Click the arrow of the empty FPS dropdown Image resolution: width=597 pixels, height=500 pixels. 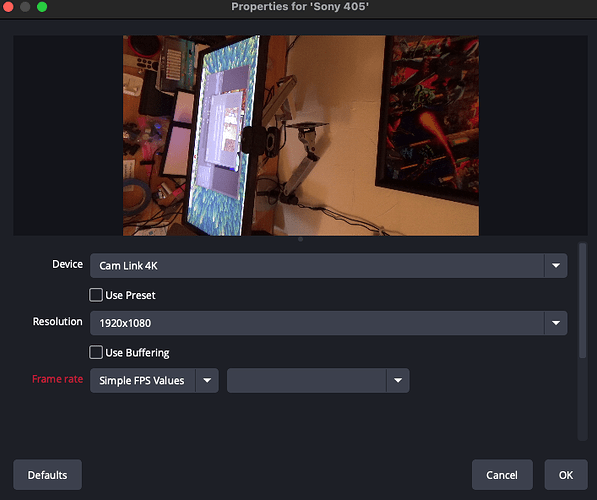[x=398, y=380]
